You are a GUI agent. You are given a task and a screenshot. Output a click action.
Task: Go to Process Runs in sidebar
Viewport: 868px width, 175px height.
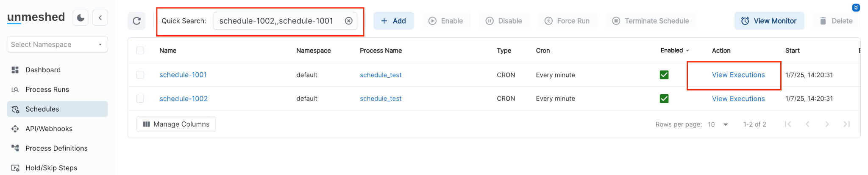point(47,90)
